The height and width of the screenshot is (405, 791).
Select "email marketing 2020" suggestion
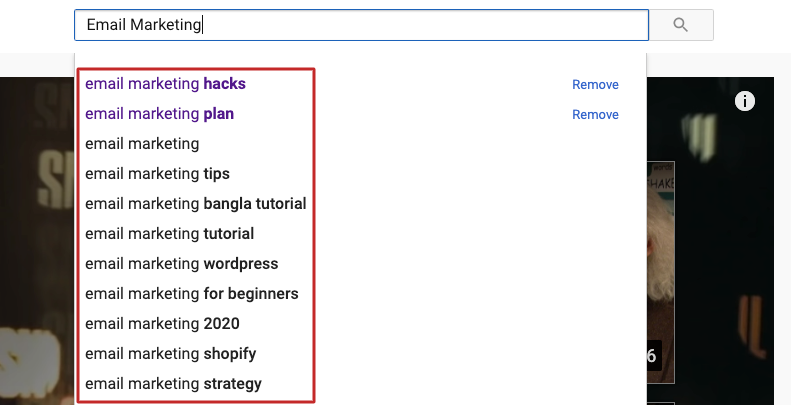click(x=162, y=324)
